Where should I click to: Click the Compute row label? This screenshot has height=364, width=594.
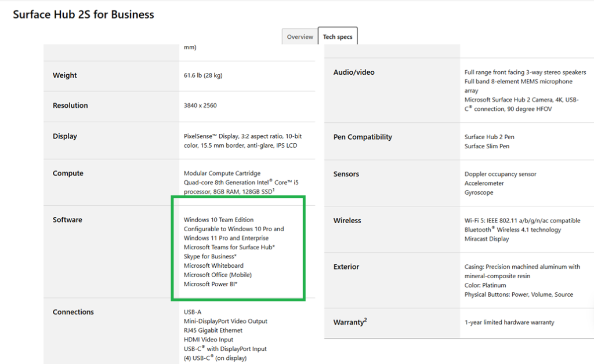point(68,173)
